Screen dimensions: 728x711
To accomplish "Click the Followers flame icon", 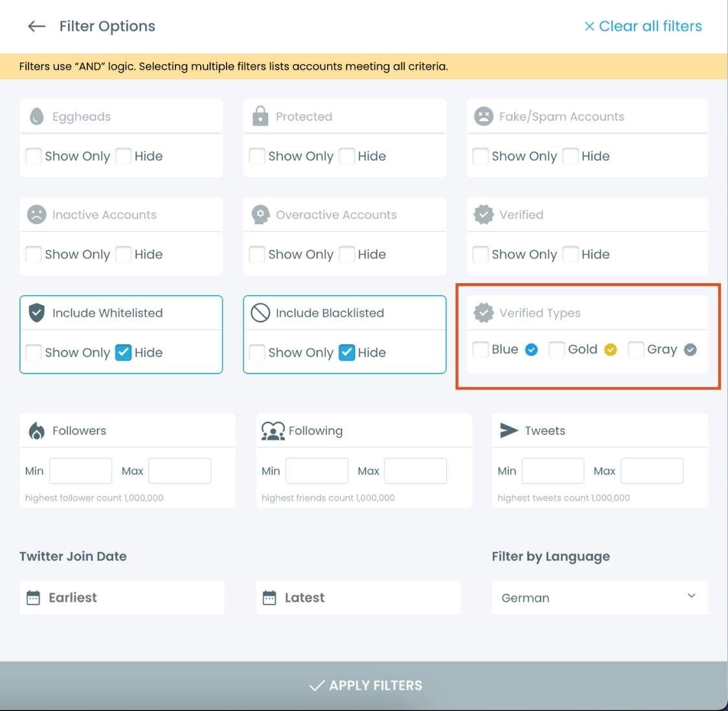I will click(x=36, y=430).
